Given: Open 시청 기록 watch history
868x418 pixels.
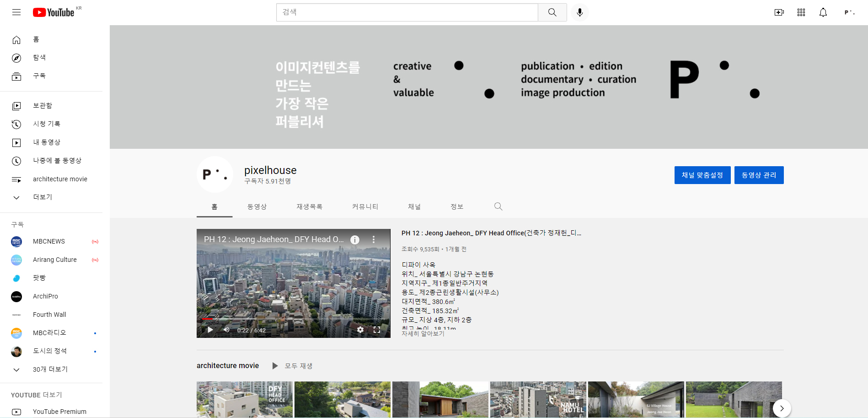Looking at the screenshot, I should click(51, 124).
